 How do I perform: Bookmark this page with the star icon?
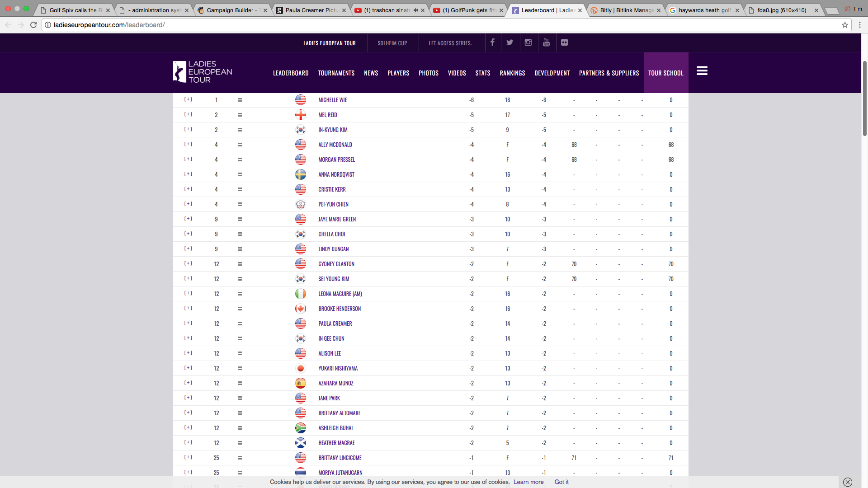(x=845, y=25)
